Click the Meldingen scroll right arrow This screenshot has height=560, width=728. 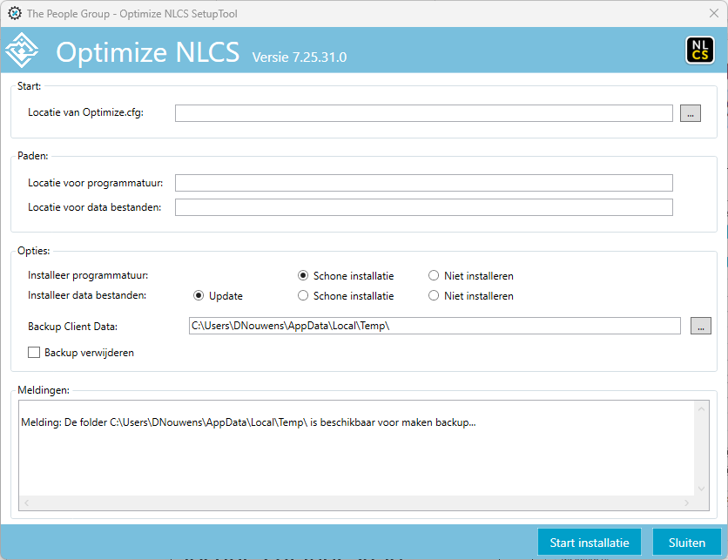tap(686, 503)
